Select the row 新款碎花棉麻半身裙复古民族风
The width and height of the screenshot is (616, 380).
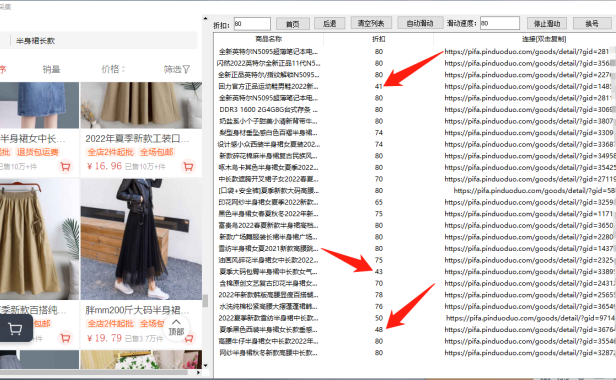268,156
